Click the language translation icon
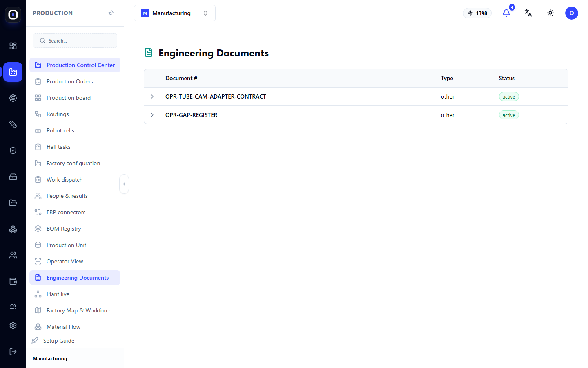The image size is (588, 368). tap(528, 13)
